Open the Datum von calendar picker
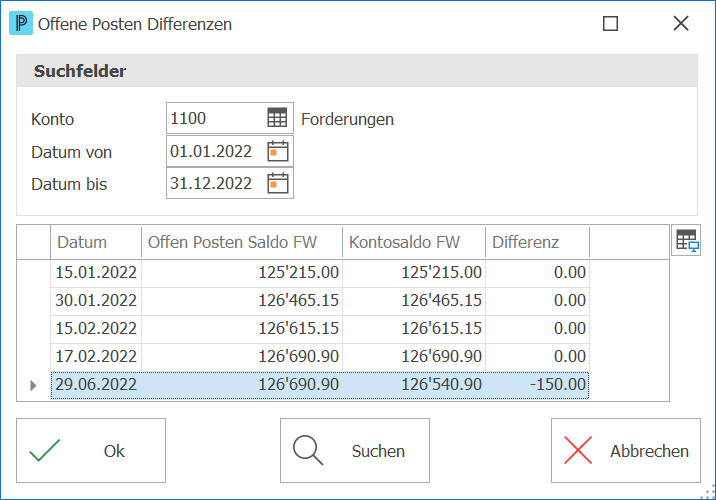Screen dimensions: 716x500 tap(278, 151)
